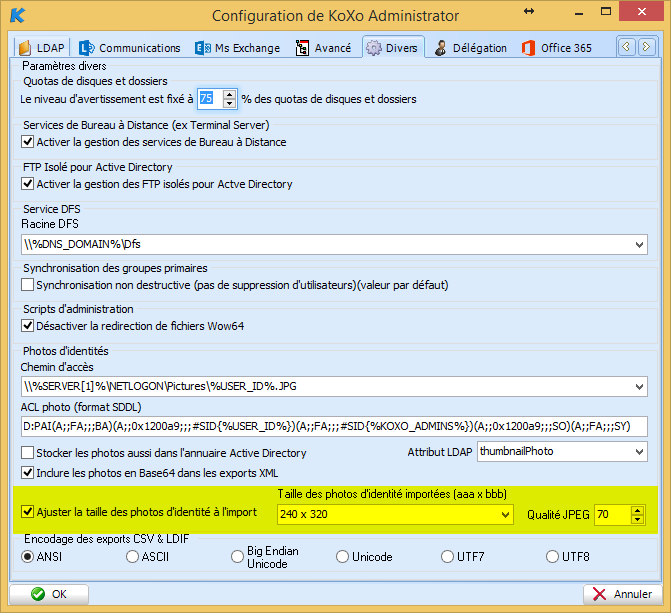The image size is (671, 613).
Task: Open the Ms Exchange tab
Action: [238, 48]
